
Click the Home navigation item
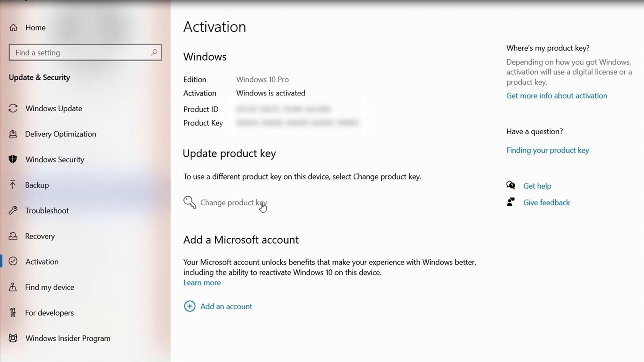pyautogui.click(x=36, y=27)
